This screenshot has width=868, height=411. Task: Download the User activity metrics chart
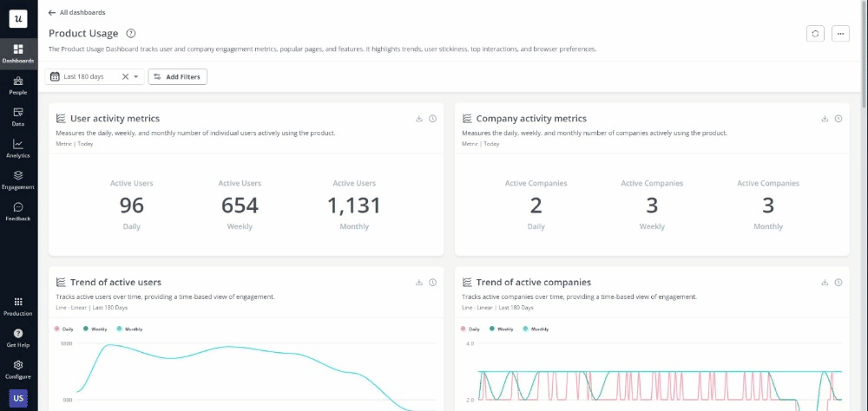click(419, 119)
